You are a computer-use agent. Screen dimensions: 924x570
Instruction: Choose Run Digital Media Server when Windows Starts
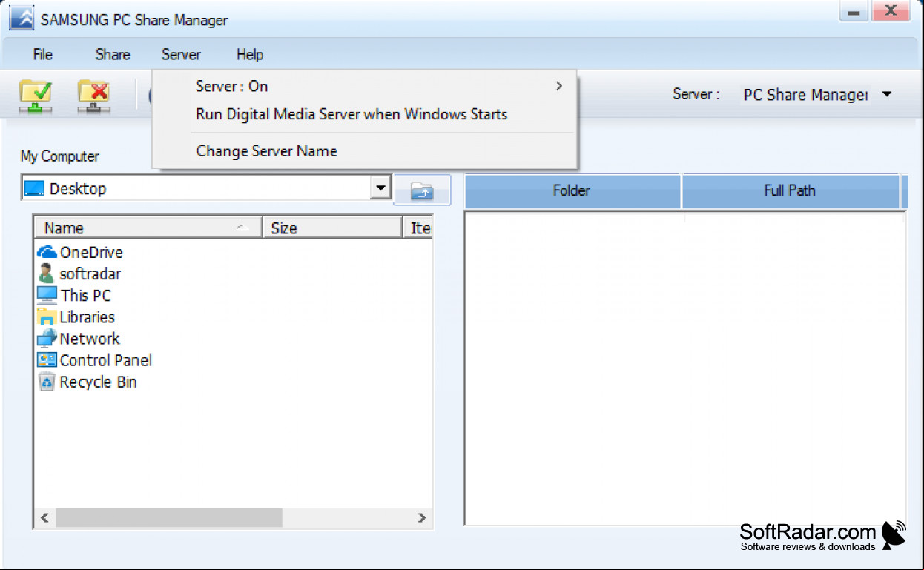[x=365, y=115]
